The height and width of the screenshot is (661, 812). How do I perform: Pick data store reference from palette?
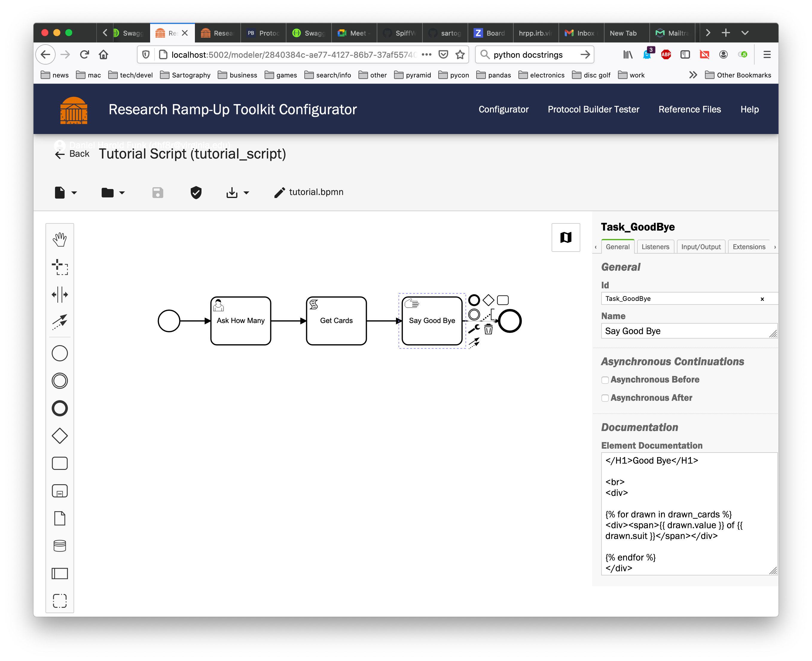[x=60, y=546]
